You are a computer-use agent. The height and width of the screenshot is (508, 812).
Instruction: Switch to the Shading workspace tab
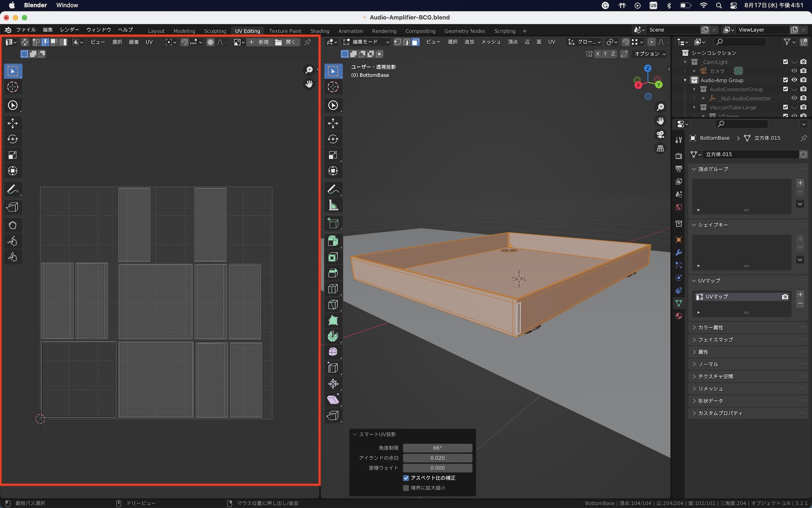(x=320, y=31)
